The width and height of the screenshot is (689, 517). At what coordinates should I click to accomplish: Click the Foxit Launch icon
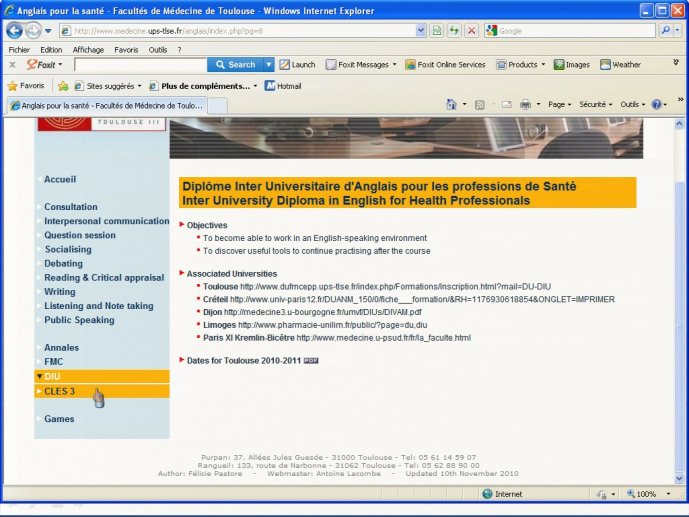point(297,65)
